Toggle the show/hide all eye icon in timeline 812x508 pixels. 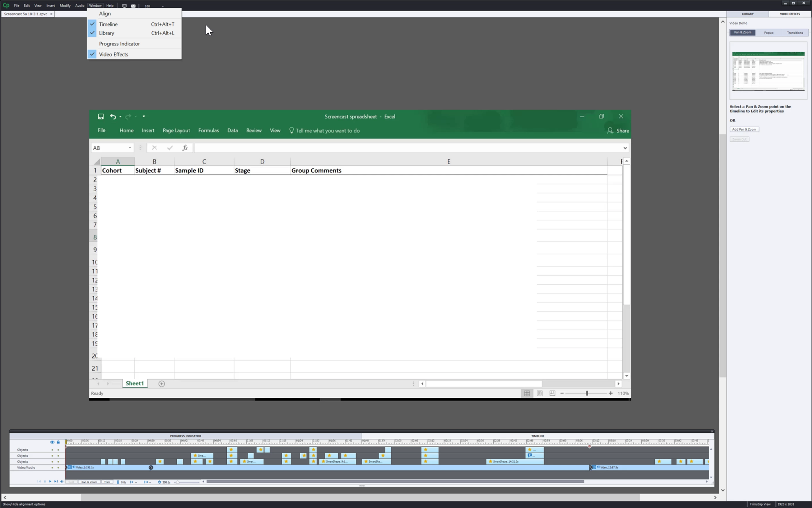pyautogui.click(x=52, y=442)
